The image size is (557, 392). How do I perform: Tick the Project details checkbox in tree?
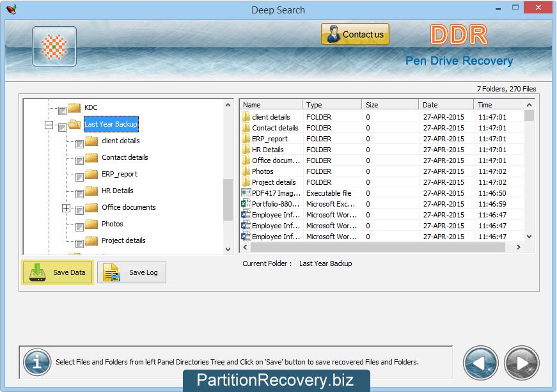(x=79, y=244)
